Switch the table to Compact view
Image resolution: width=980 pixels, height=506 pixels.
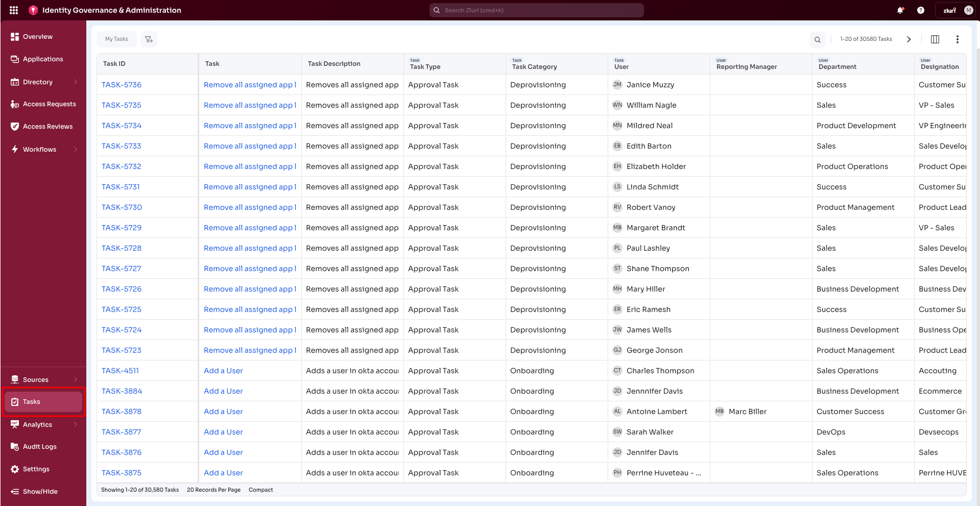pyautogui.click(x=260, y=490)
